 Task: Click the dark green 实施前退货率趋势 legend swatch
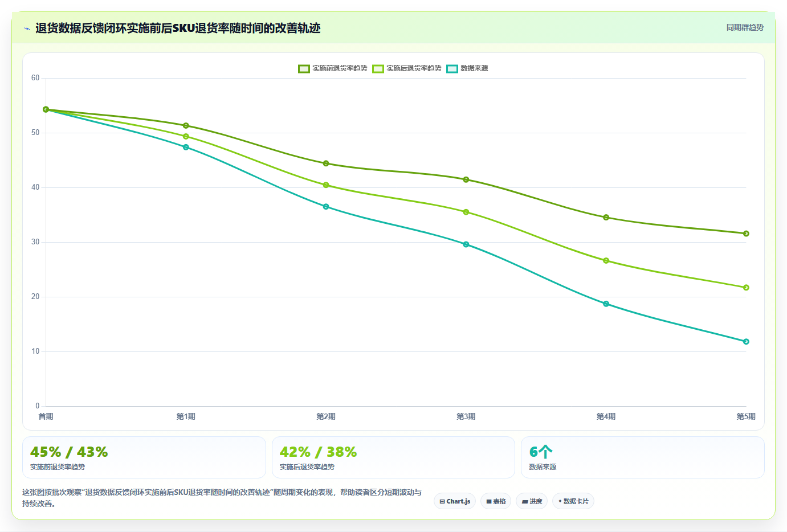tap(304, 69)
